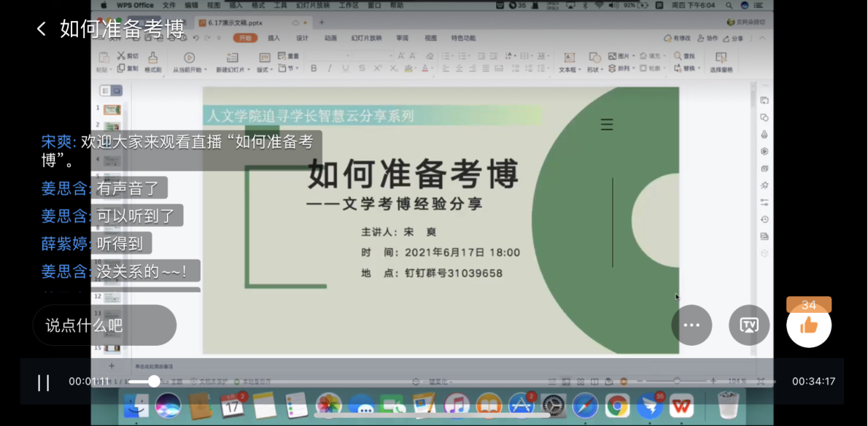The width and height of the screenshot is (868, 426).
Task: Select the Format Painter (格式刷) tool
Action: 152,62
